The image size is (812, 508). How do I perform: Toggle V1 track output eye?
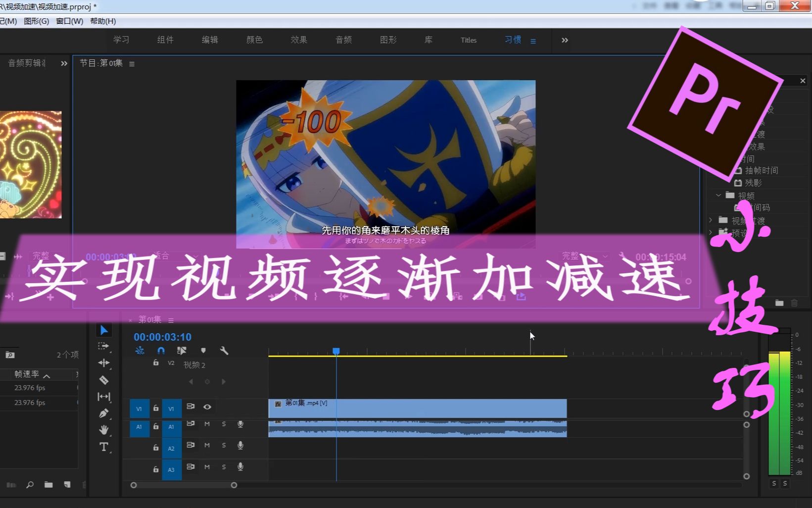click(207, 407)
